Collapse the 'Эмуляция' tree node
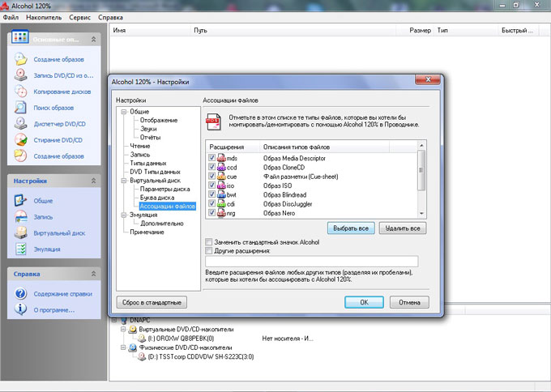 124,215
